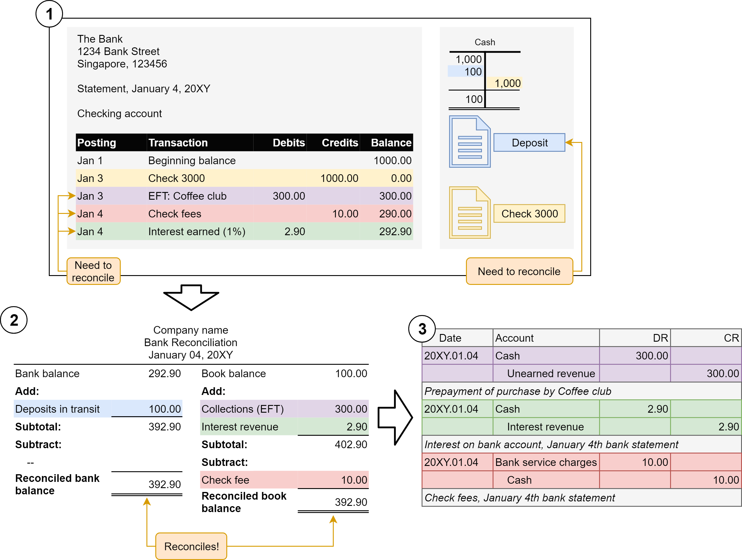The width and height of the screenshot is (742, 560).
Task: Select the EFT: Coffee club row
Action: pos(187,196)
